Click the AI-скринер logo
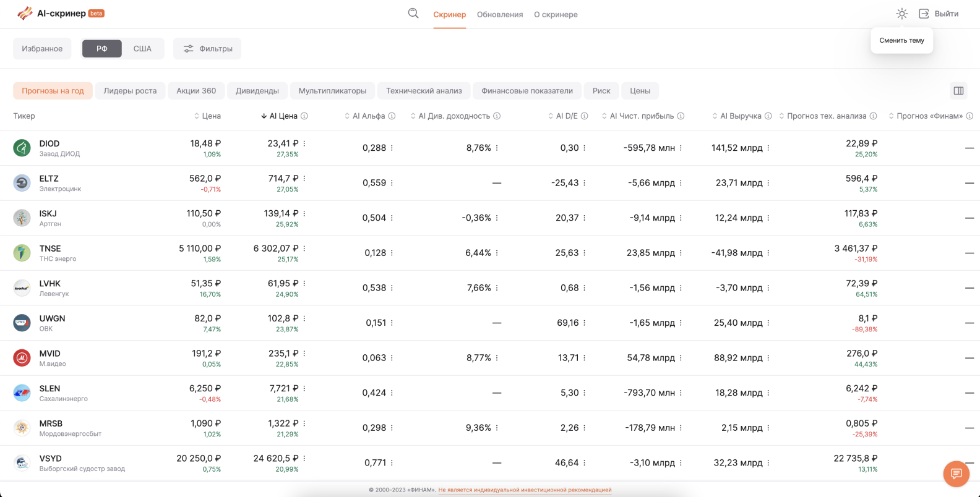Image resolution: width=980 pixels, height=497 pixels. 61,13
